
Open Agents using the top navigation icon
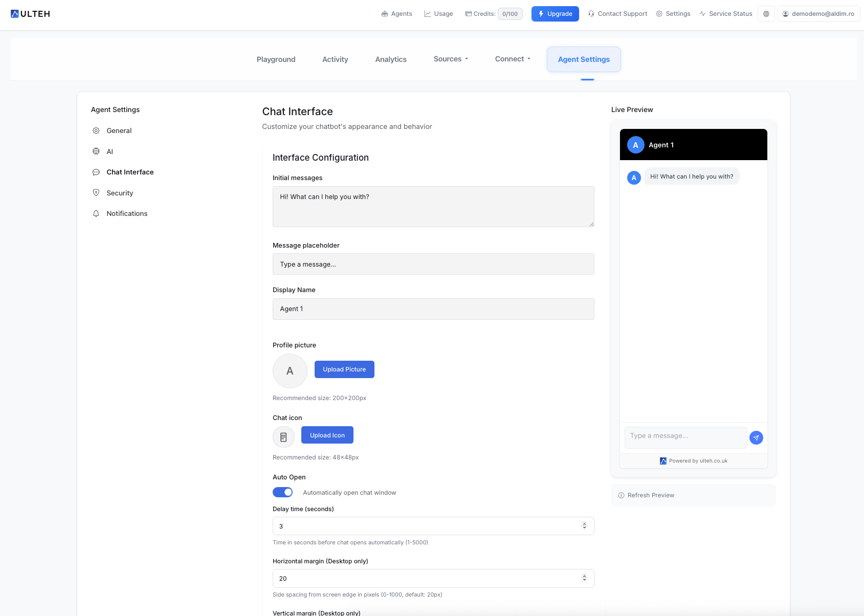pyautogui.click(x=384, y=14)
